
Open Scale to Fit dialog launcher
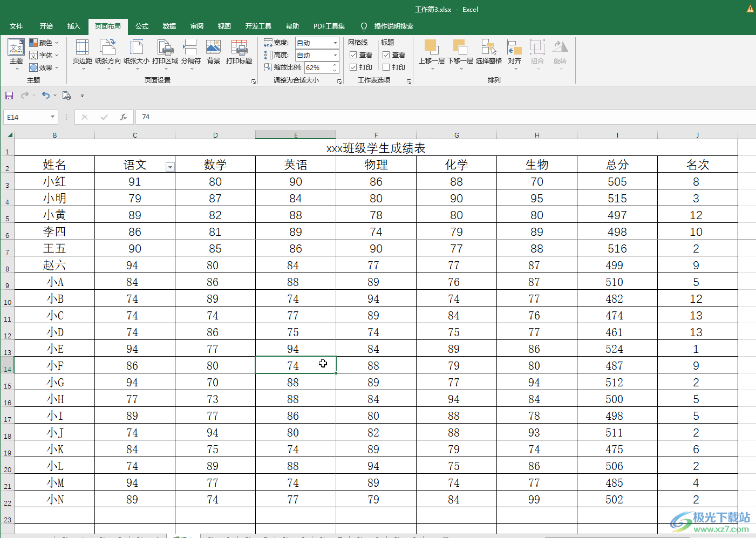(x=339, y=81)
